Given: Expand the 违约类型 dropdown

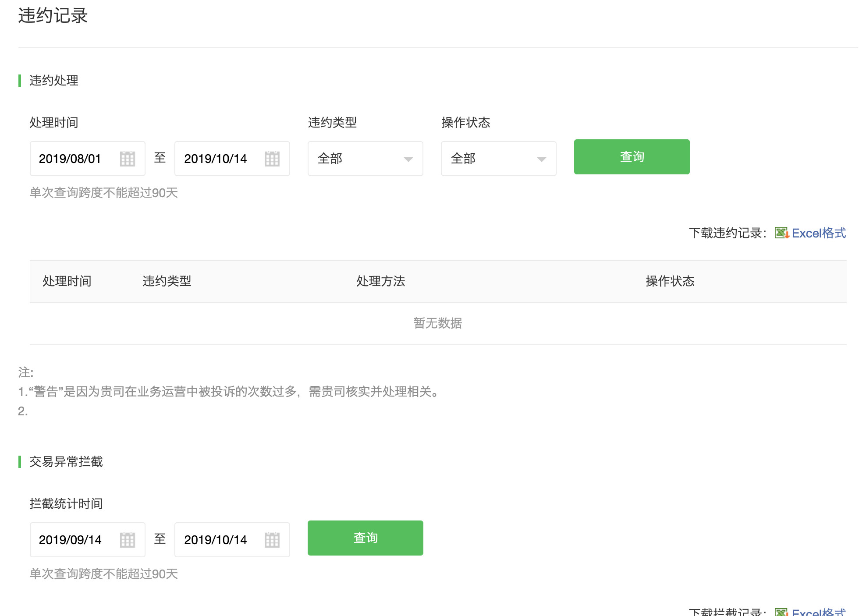Looking at the screenshot, I should (366, 159).
